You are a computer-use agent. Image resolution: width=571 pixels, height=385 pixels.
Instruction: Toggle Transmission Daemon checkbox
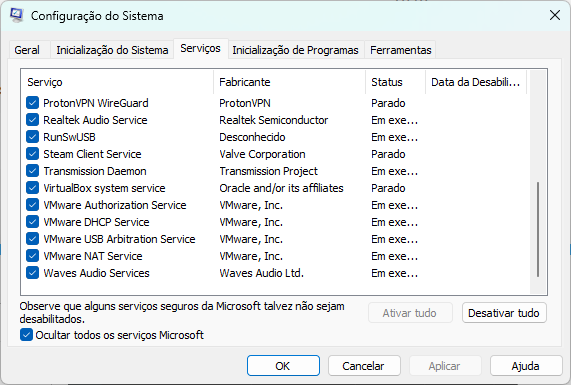[x=32, y=171]
